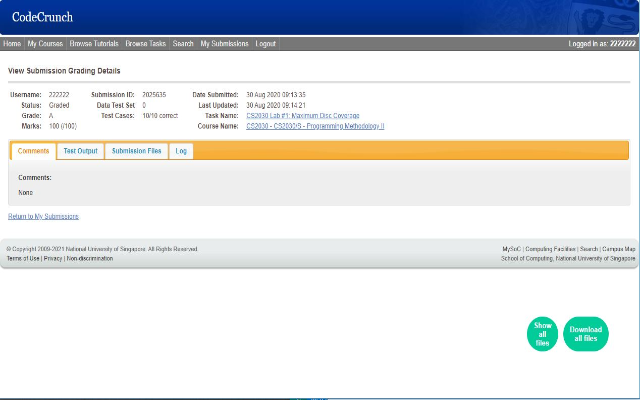Open the Campus Map footer link
This screenshot has width=640, height=400.
(x=619, y=249)
